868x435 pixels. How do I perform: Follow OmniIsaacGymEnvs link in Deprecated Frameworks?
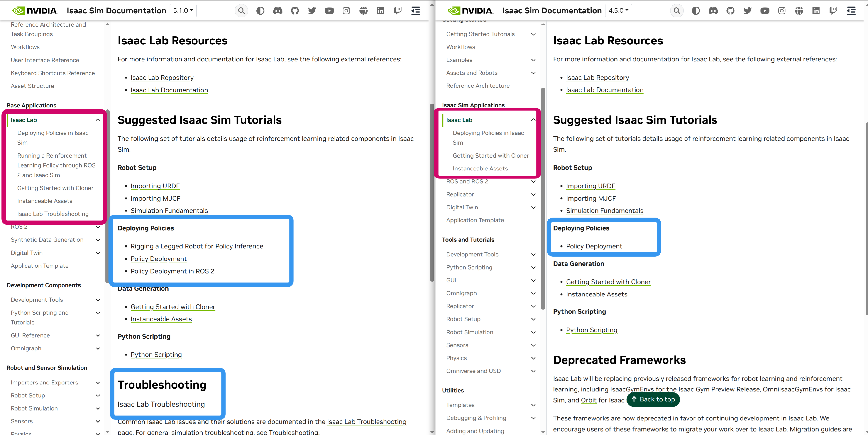coord(792,389)
